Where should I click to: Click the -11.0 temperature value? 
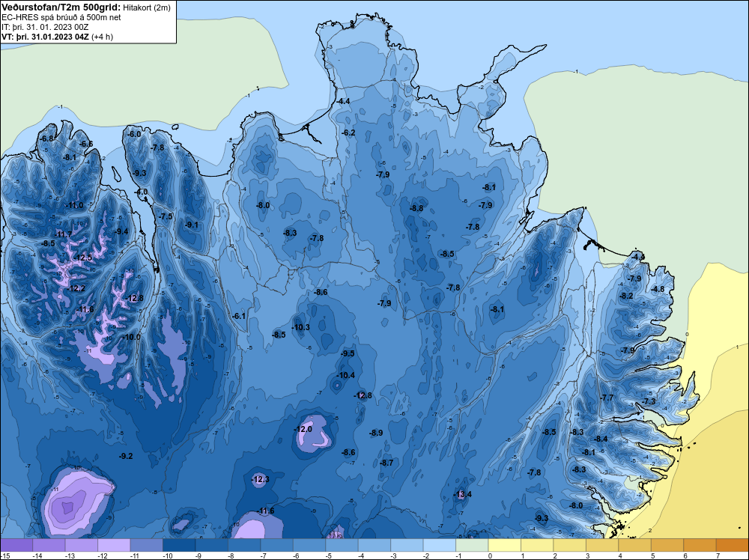(x=74, y=205)
